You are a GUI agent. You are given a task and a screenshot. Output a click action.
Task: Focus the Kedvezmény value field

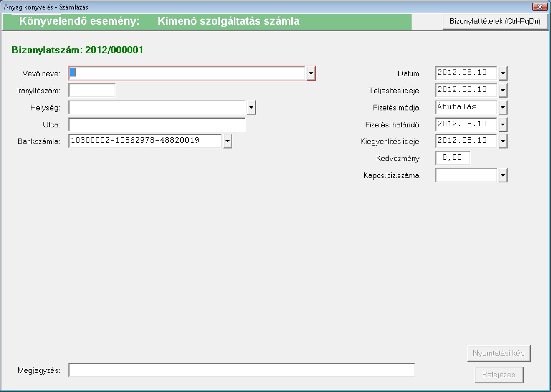tap(453, 158)
